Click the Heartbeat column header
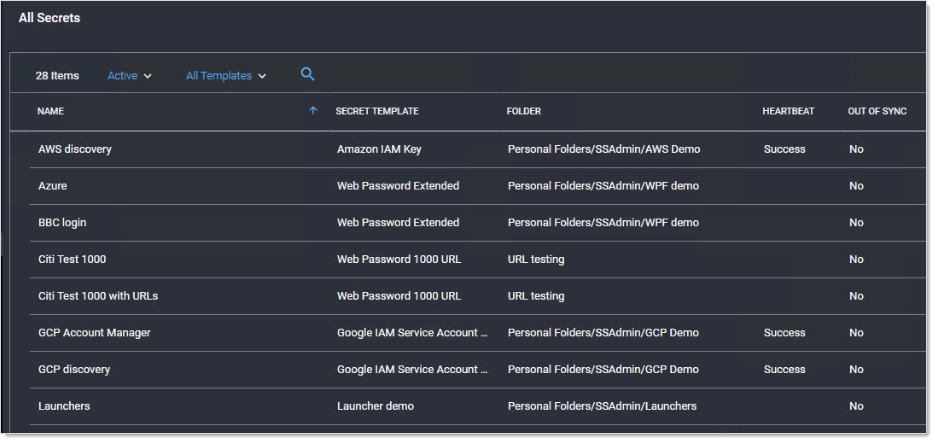 787,112
